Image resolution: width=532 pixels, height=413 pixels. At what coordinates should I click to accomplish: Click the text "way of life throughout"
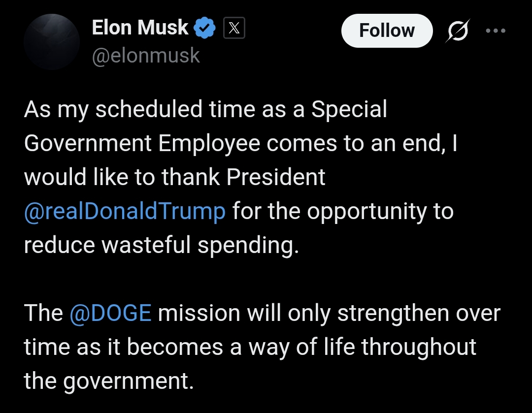coord(363,347)
